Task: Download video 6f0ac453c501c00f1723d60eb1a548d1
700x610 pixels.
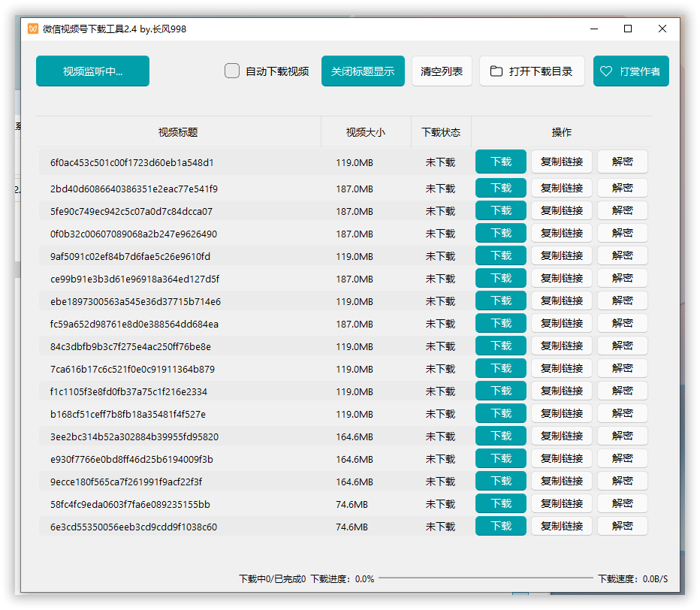Action: (x=501, y=162)
